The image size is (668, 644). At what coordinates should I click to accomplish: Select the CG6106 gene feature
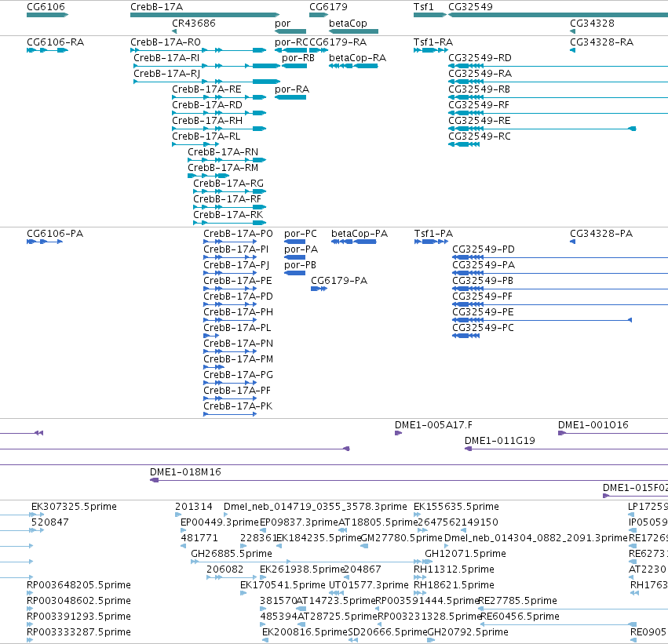pos(47,15)
